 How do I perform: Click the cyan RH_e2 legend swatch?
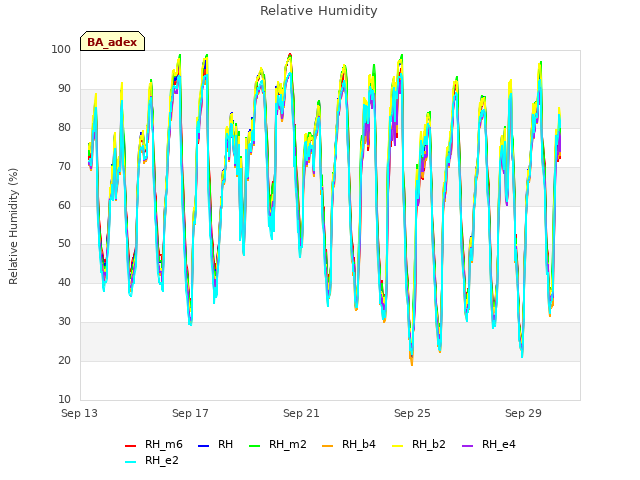pyautogui.click(x=130, y=462)
